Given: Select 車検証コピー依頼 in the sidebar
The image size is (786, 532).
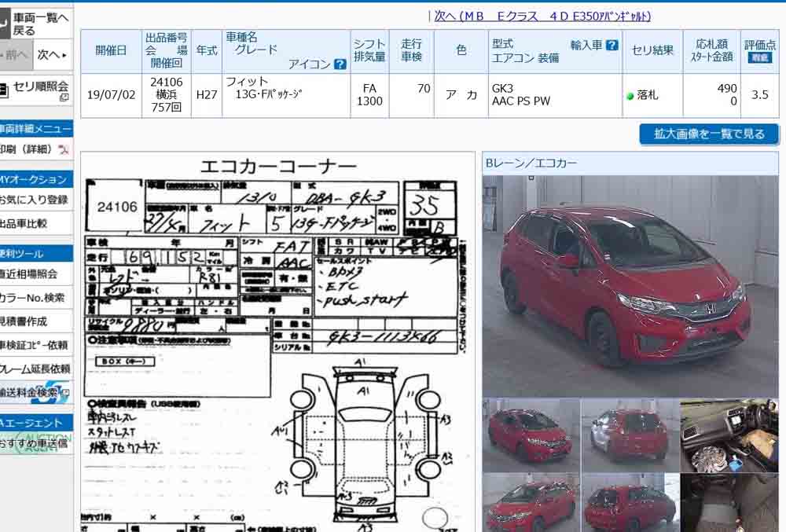Looking at the screenshot, I should click(34, 345).
